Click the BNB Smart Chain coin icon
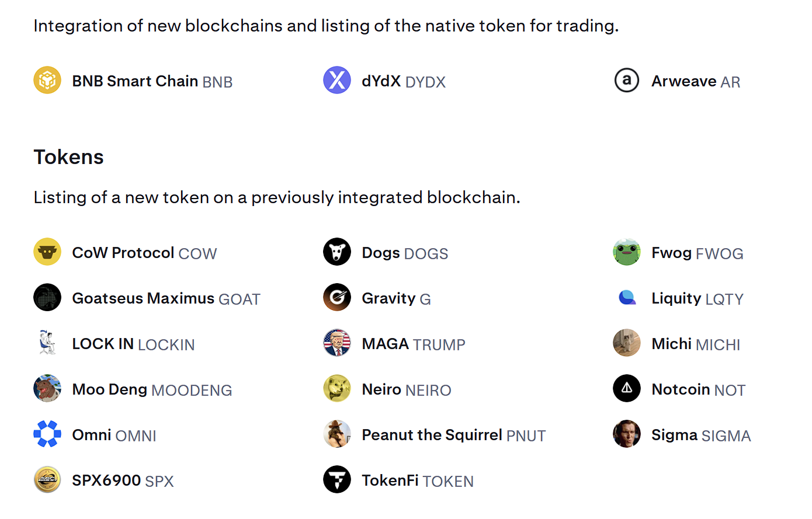Screen dimensions: 812x519 click(47, 81)
